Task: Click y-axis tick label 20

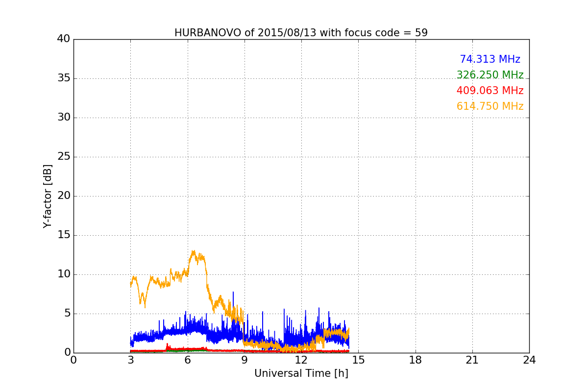Action: (64, 196)
